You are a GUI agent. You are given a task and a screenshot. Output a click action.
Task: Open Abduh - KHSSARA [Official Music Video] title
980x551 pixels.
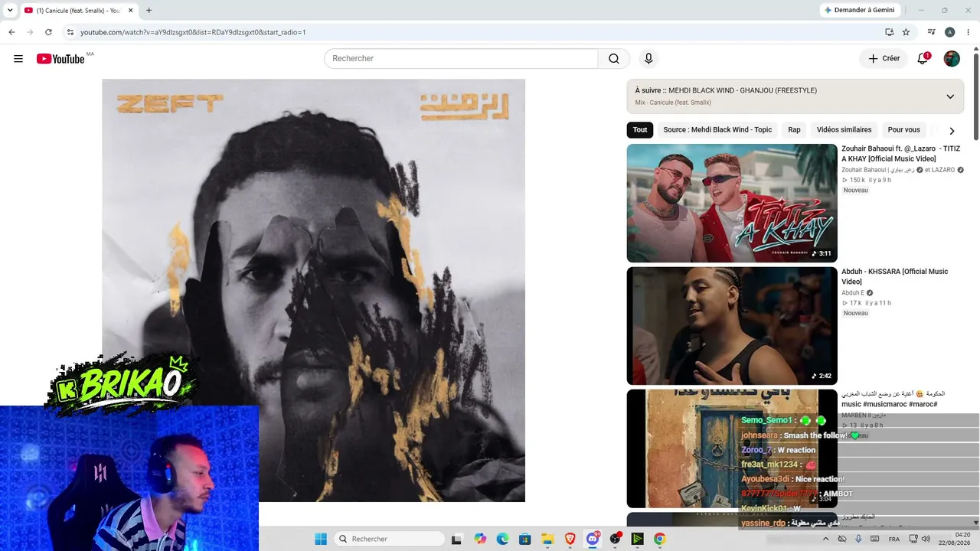coord(895,276)
